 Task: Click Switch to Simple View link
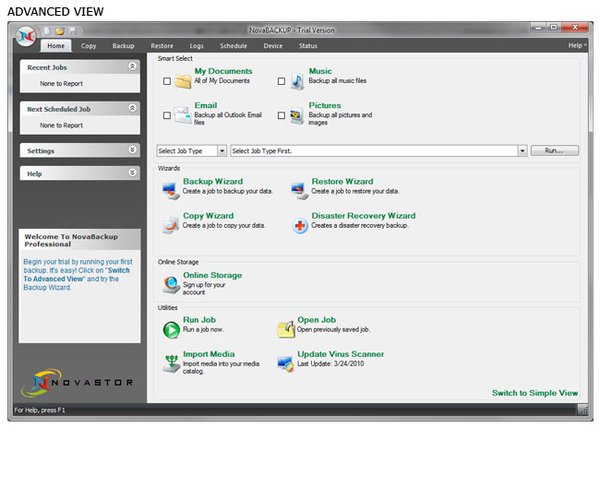coord(535,393)
